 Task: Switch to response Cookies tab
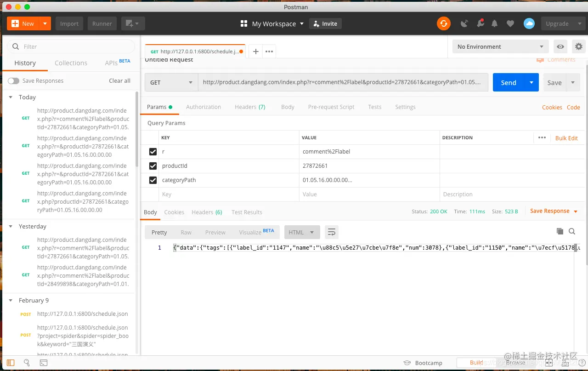[174, 212]
